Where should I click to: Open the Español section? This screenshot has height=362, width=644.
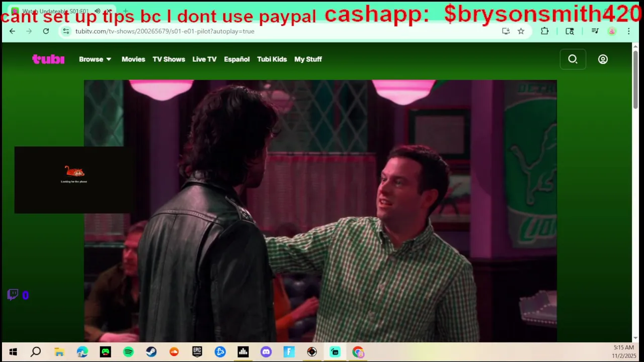(236, 59)
